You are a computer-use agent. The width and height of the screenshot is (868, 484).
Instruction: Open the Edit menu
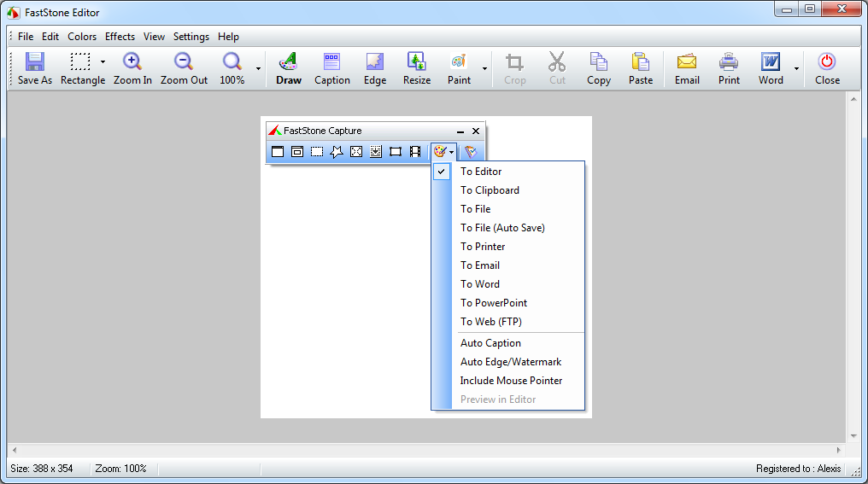tap(50, 37)
